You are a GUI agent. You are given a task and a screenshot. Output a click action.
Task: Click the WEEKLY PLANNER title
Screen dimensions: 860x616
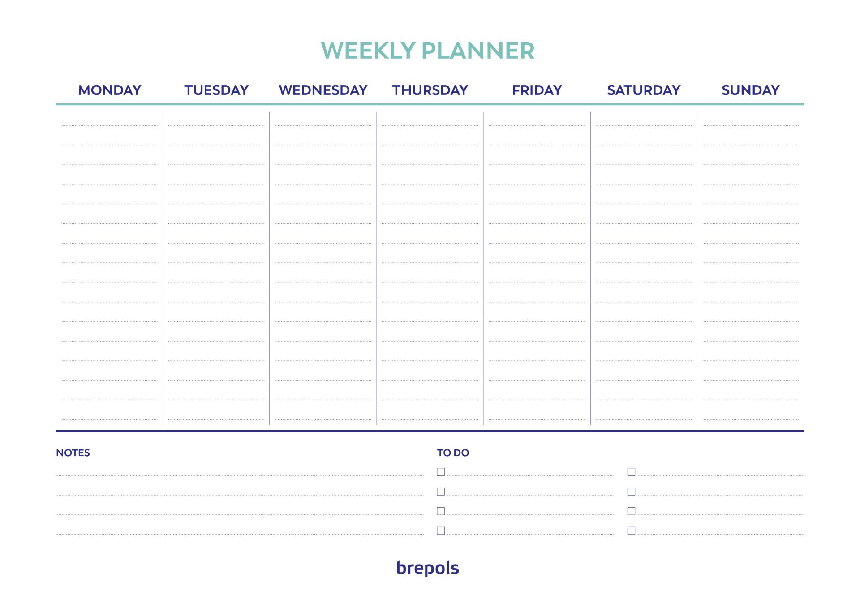(428, 50)
